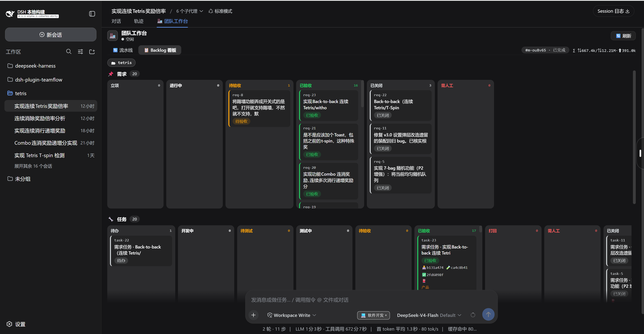Send the message with arrow button
Screen dimensions: 644x334
[488, 314]
